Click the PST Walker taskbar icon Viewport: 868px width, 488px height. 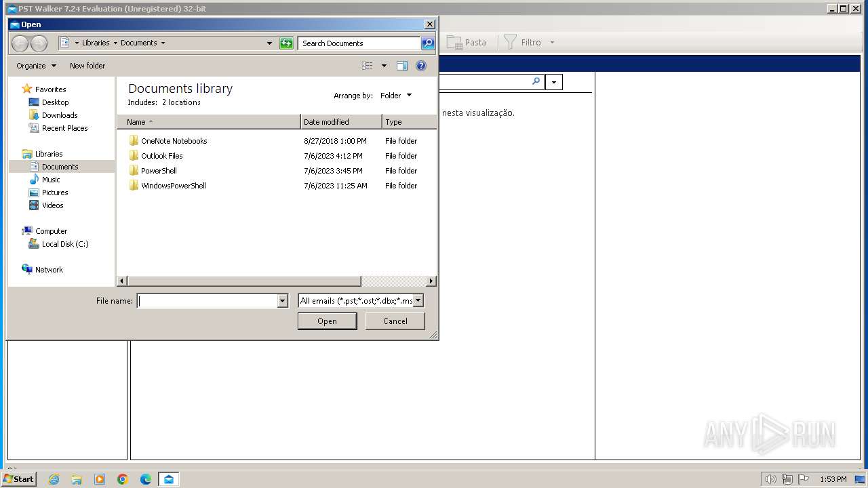pyautogui.click(x=168, y=479)
